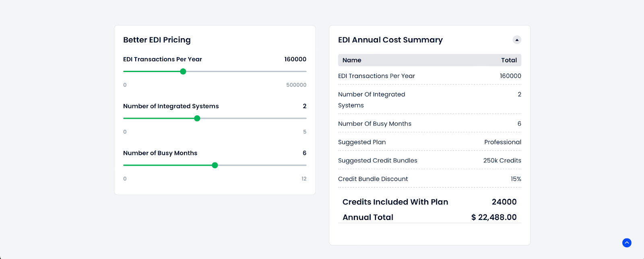This screenshot has height=259, width=644.
Task: Click the Suggested Plan value Professional
Action: pos(502,142)
